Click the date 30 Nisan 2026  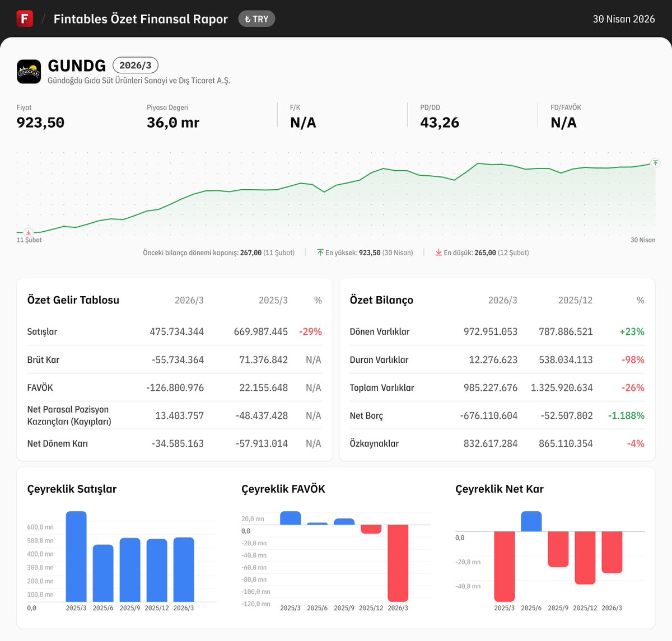coord(624,19)
